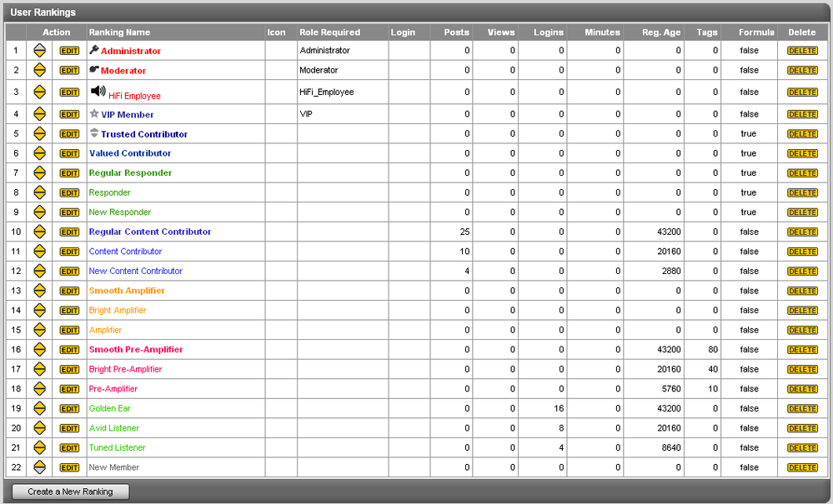Edit the Administrator ranking
The height and width of the screenshot is (504, 833).
point(69,51)
